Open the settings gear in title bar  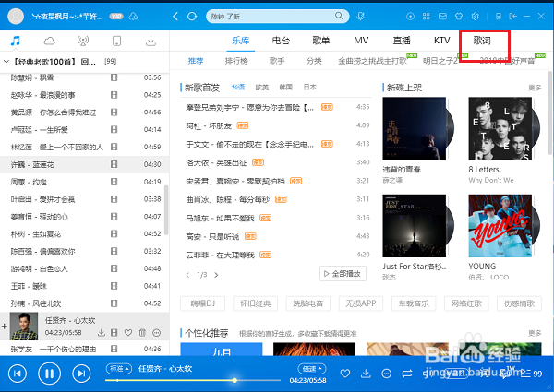click(475, 17)
